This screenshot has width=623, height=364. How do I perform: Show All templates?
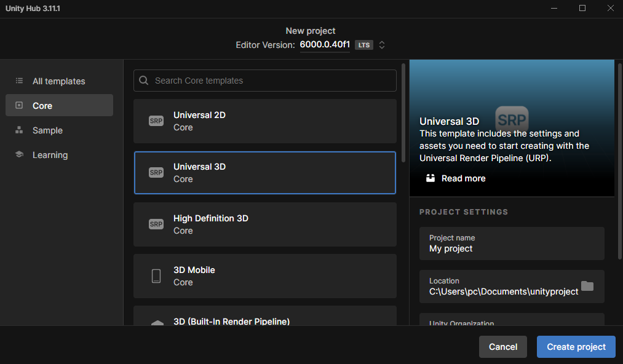coord(59,81)
